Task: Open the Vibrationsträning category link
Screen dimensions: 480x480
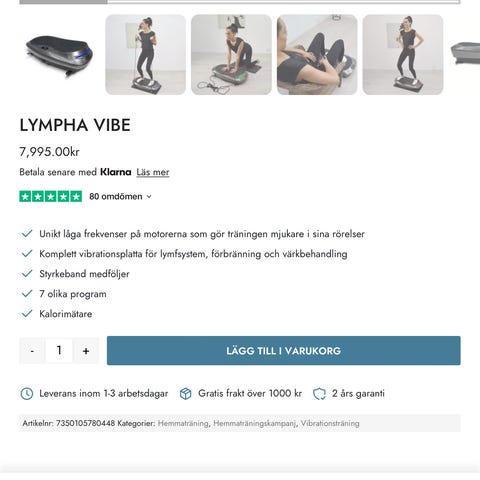Action: coord(330,423)
